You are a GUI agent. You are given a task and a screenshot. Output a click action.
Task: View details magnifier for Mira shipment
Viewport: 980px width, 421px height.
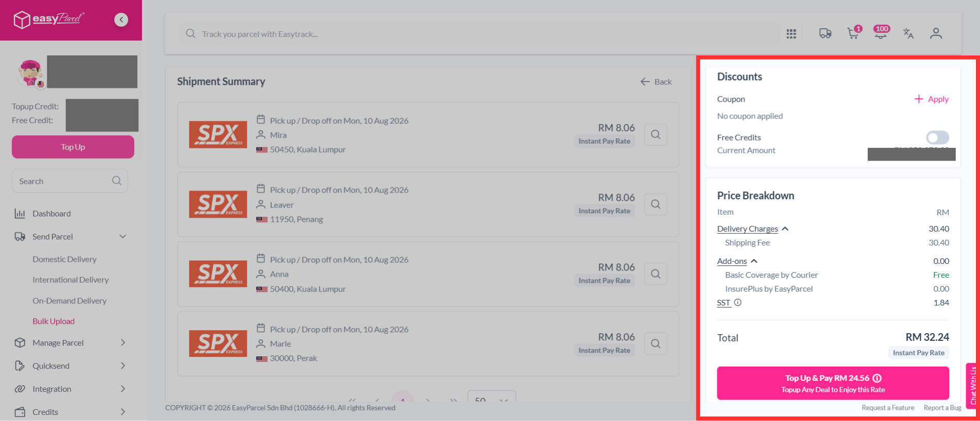(x=655, y=135)
